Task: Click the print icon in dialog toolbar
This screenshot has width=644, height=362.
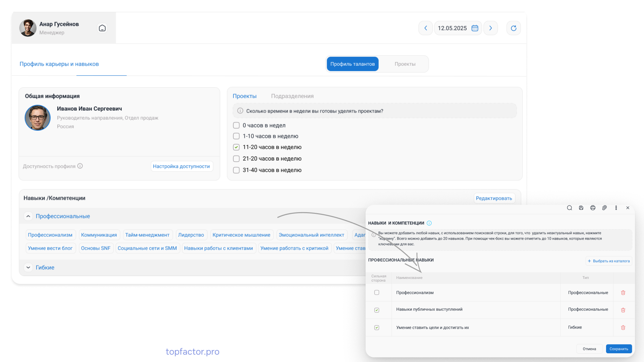Action: [x=593, y=208]
